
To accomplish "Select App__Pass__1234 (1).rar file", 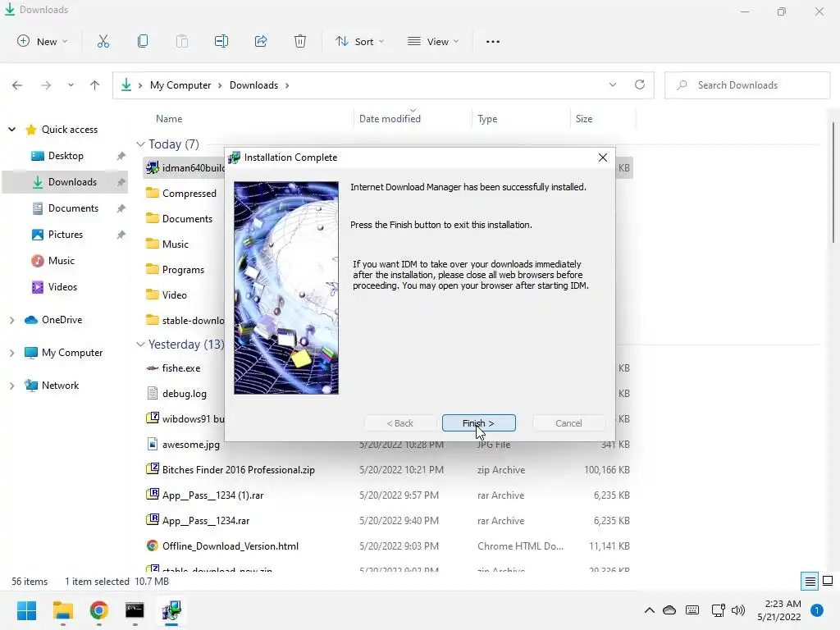I will click(205, 495).
